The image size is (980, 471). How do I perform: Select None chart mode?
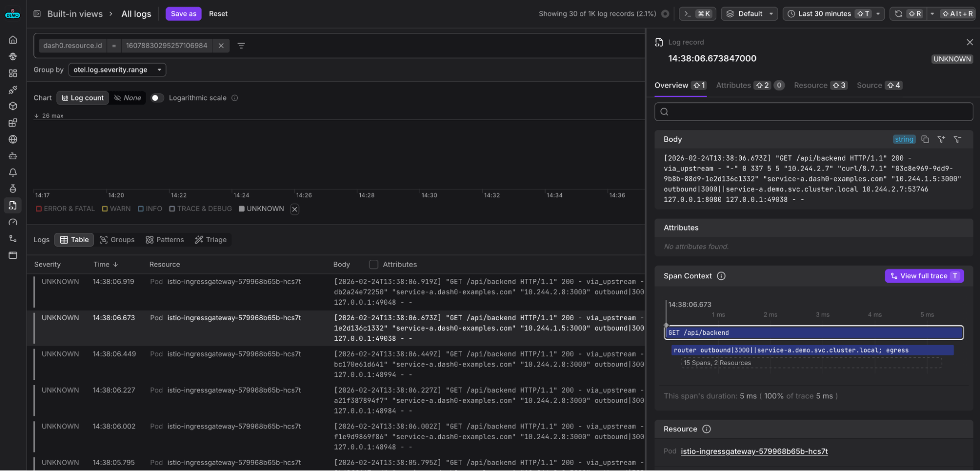127,98
